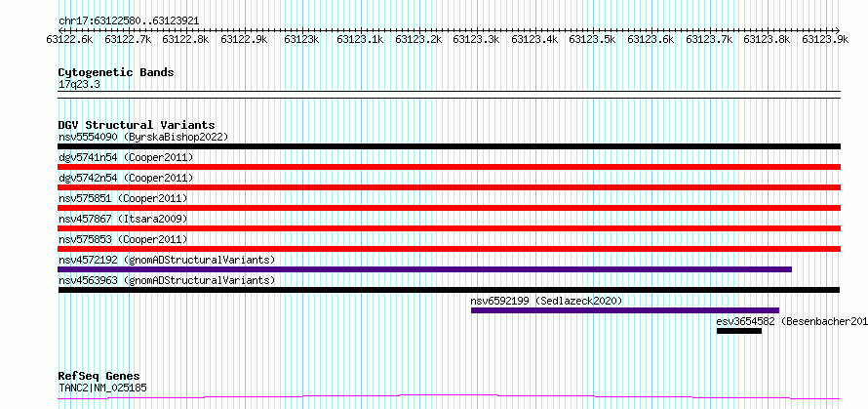Open the nsv6592199 (Sedlazeck2020) label
Image resolution: width=868 pixels, height=409 pixels.
547,301
